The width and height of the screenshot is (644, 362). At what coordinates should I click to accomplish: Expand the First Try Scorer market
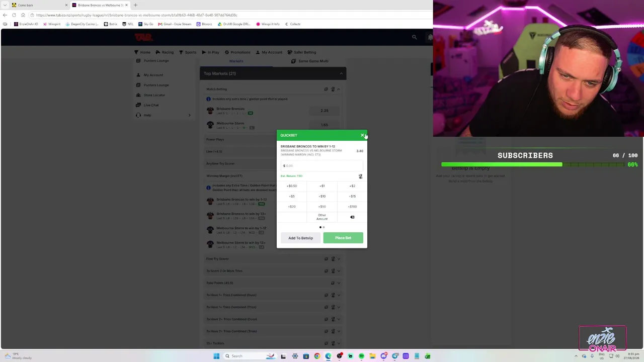tap(339, 259)
